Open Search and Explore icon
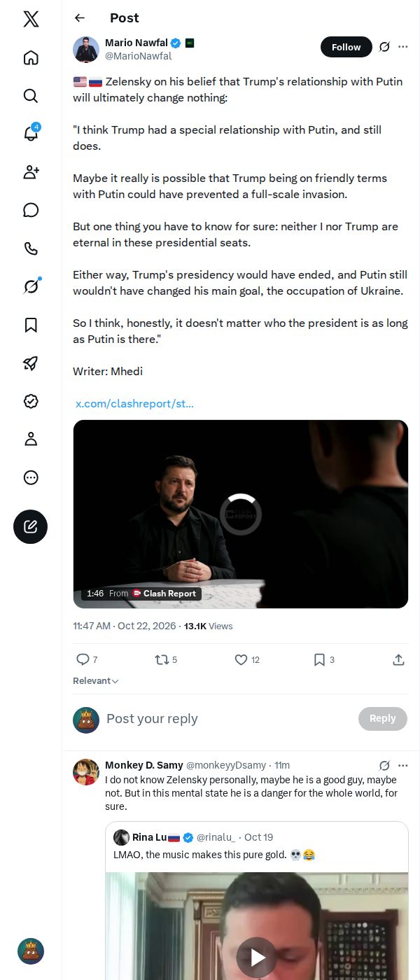 coord(31,95)
